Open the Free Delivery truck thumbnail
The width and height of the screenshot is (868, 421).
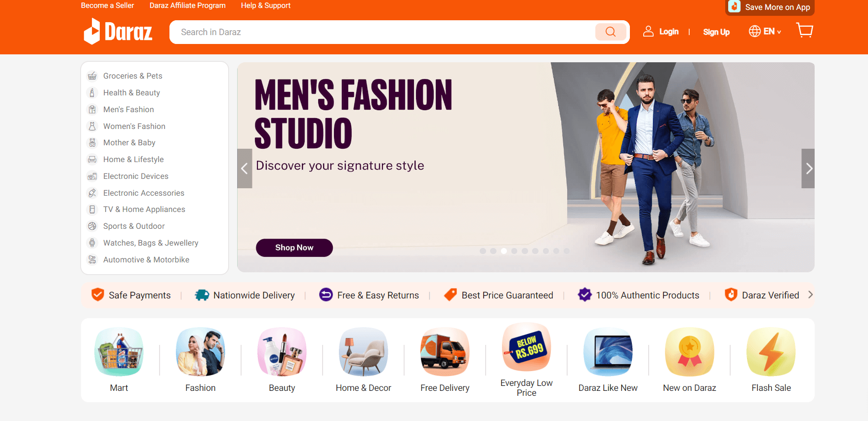coord(445,352)
